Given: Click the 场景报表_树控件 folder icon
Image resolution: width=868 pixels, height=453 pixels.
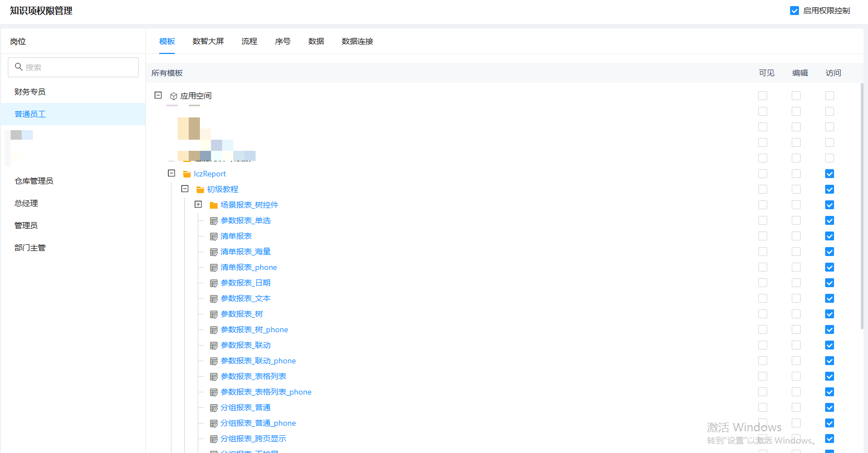Looking at the screenshot, I should (214, 205).
